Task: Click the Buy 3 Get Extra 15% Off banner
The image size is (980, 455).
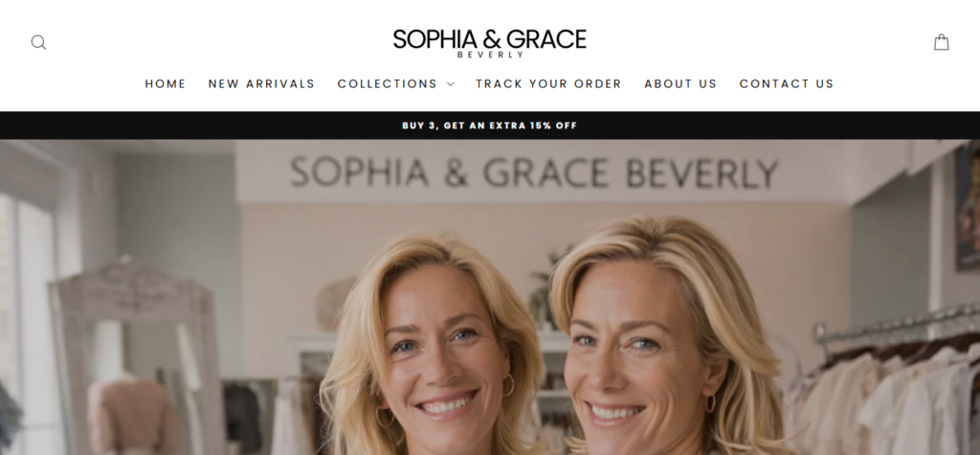Action: point(490,125)
